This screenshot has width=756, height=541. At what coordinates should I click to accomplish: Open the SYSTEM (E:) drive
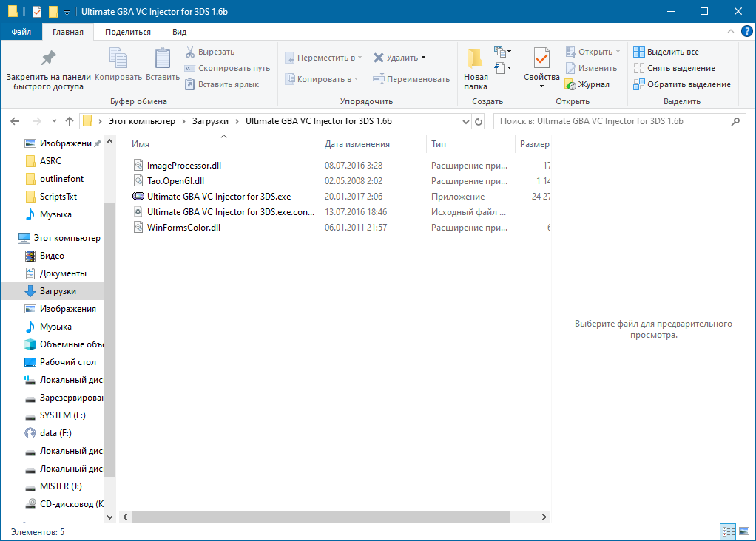pos(63,415)
